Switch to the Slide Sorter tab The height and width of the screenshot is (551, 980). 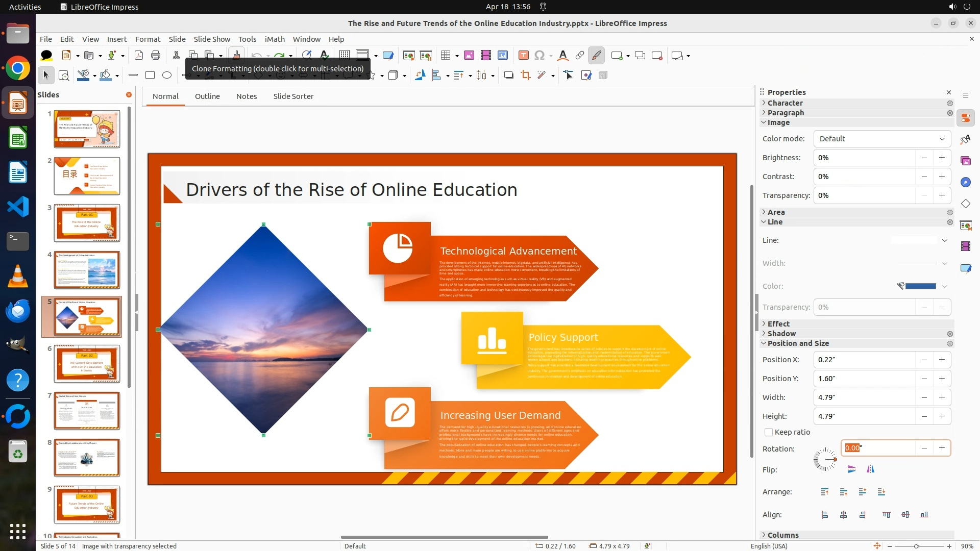(293, 96)
